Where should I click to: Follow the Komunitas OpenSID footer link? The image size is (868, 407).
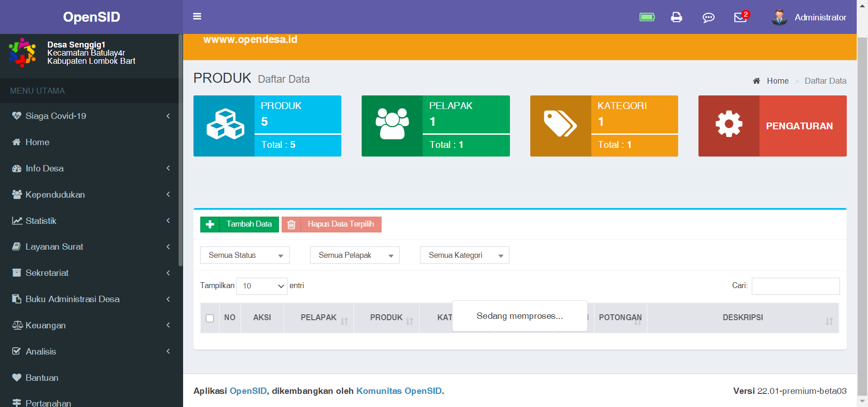[399, 391]
